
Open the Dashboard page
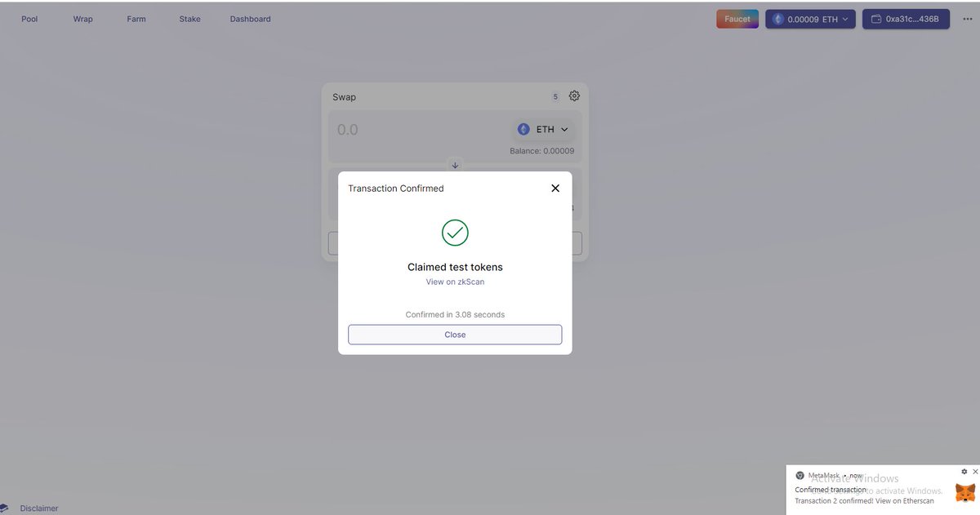coord(250,19)
